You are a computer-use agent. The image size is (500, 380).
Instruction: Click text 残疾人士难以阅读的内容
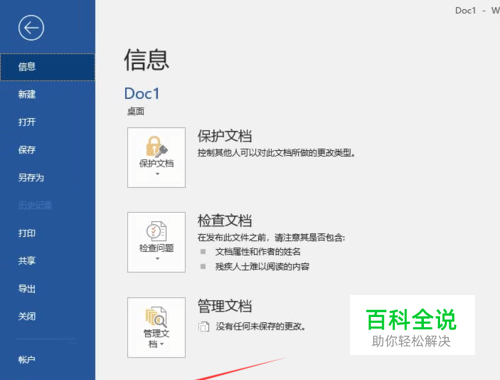pyautogui.click(x=262, y=267)
